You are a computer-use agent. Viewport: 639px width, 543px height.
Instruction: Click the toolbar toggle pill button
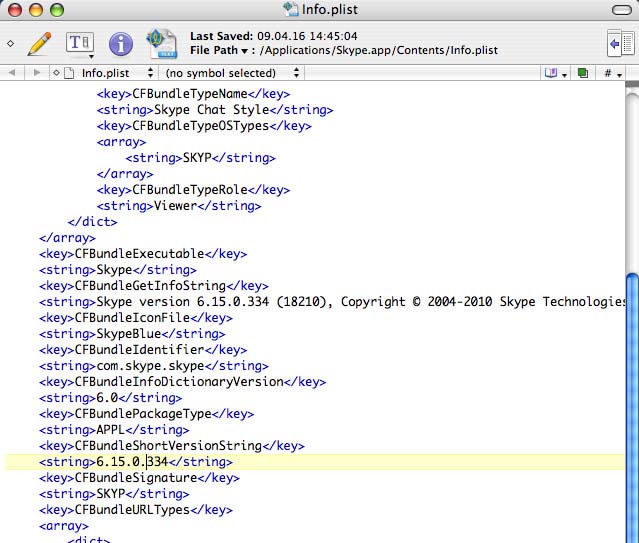pyautogui.click(x=622, y=10)
